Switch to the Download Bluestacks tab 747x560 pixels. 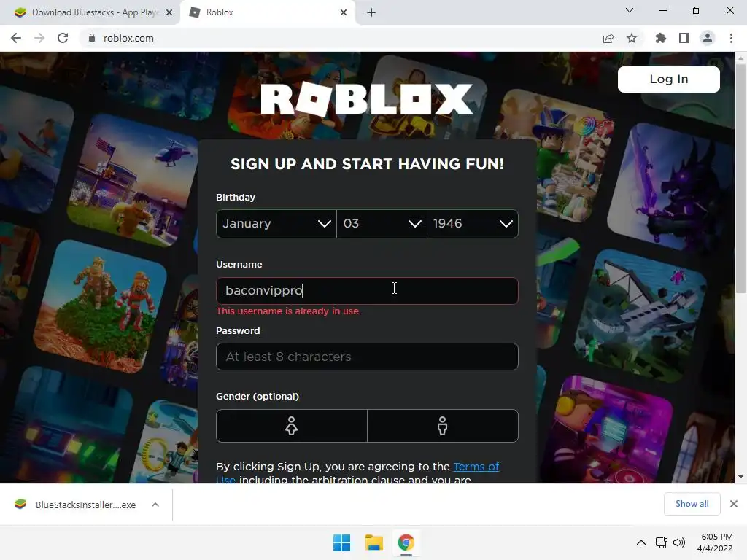pos(89,12)
